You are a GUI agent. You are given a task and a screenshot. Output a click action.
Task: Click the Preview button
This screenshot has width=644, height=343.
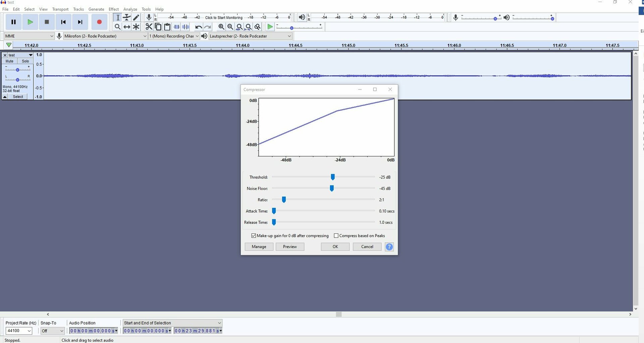[x=290, y=247]
